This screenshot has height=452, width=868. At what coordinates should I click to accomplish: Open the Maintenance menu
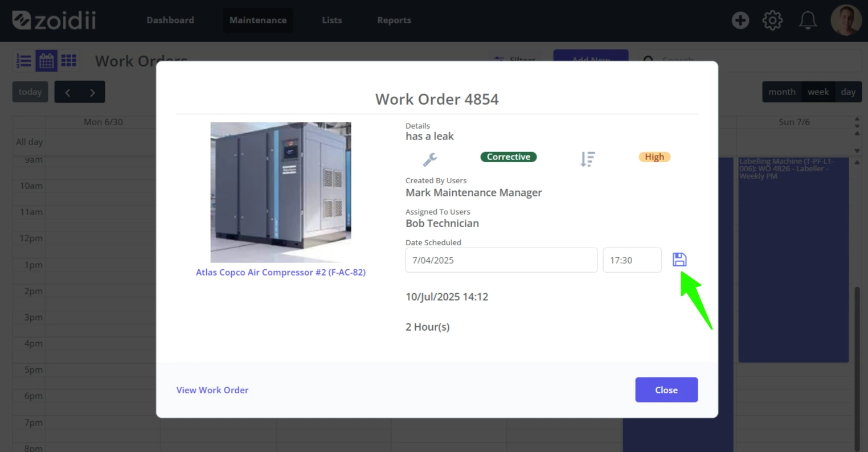click(258, 20)
